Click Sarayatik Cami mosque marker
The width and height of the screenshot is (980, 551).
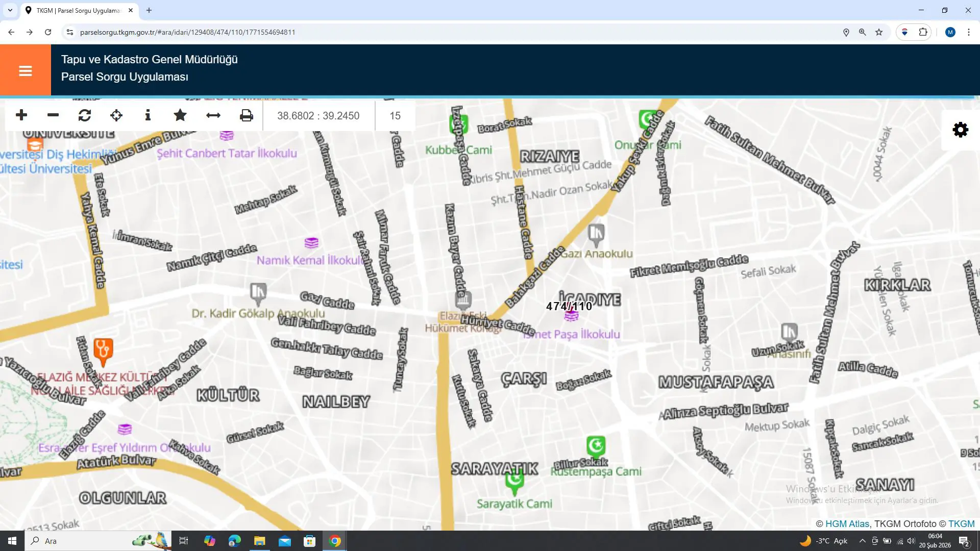coord(514,482)
